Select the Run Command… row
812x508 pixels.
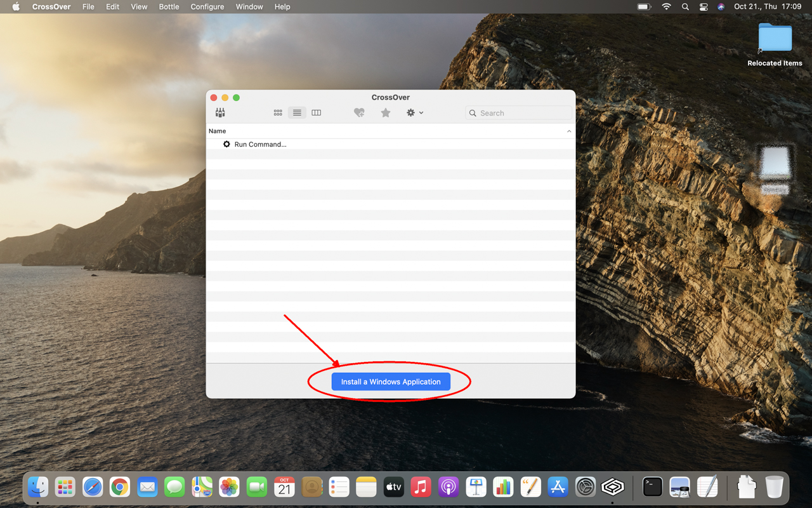[x=391, y=144]
